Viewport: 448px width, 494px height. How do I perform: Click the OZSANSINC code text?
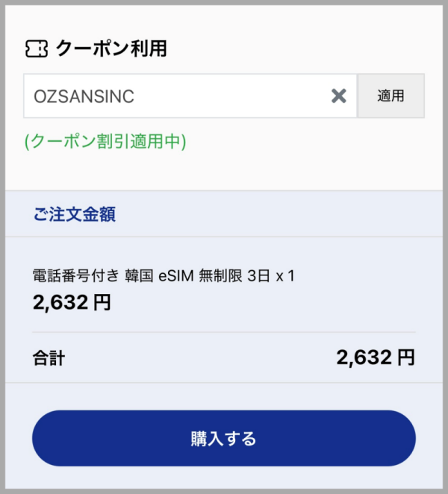coord(84,96)
